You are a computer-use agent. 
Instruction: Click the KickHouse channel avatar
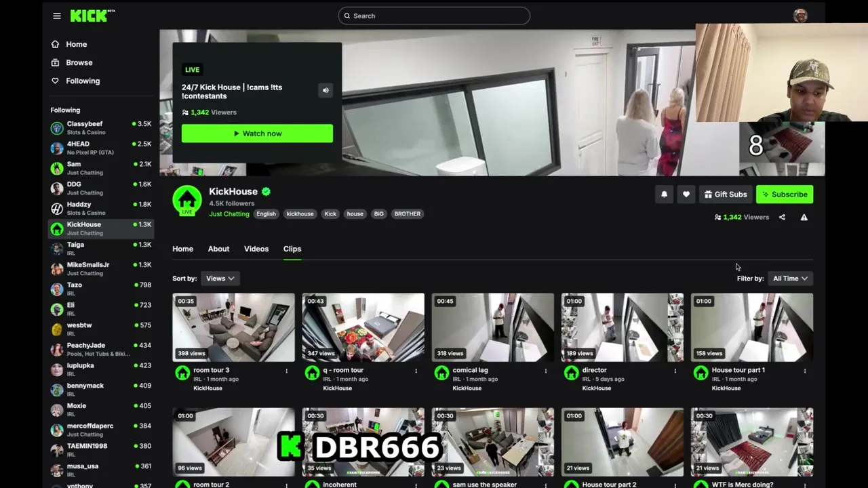[186, 201]
